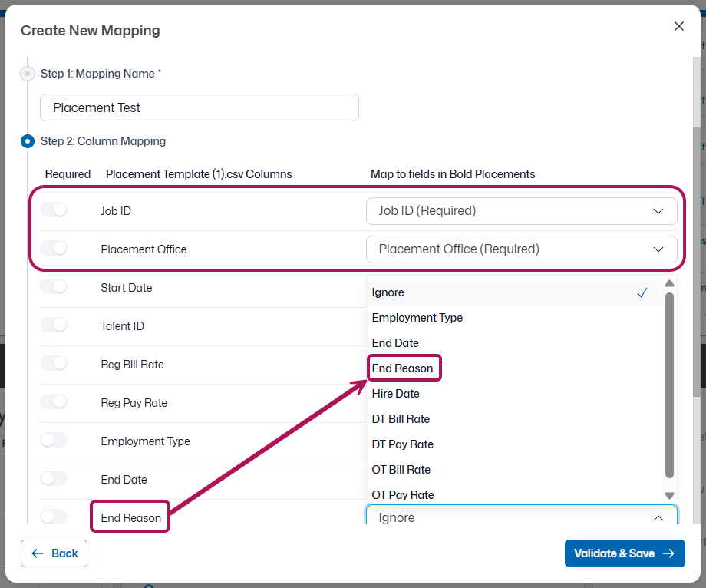Toggle Required switch for Talent ID
Viewport: 706px width, 588px height.
pos(54,325)
